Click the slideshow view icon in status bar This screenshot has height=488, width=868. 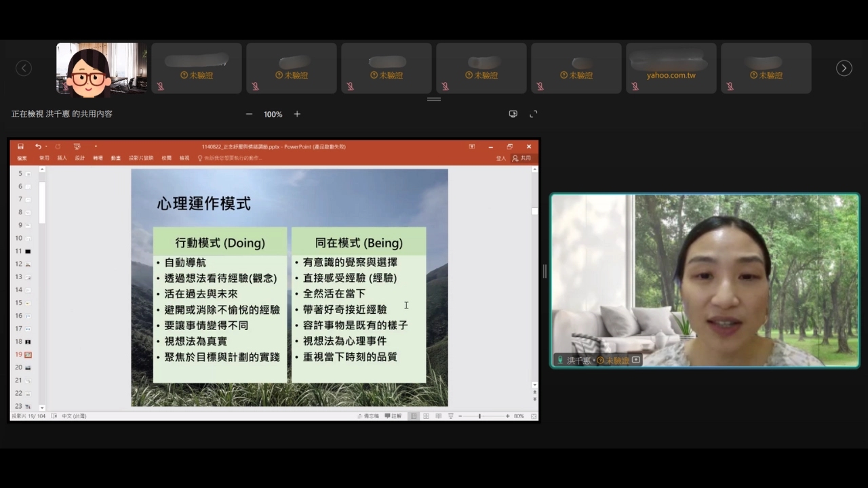451,416
